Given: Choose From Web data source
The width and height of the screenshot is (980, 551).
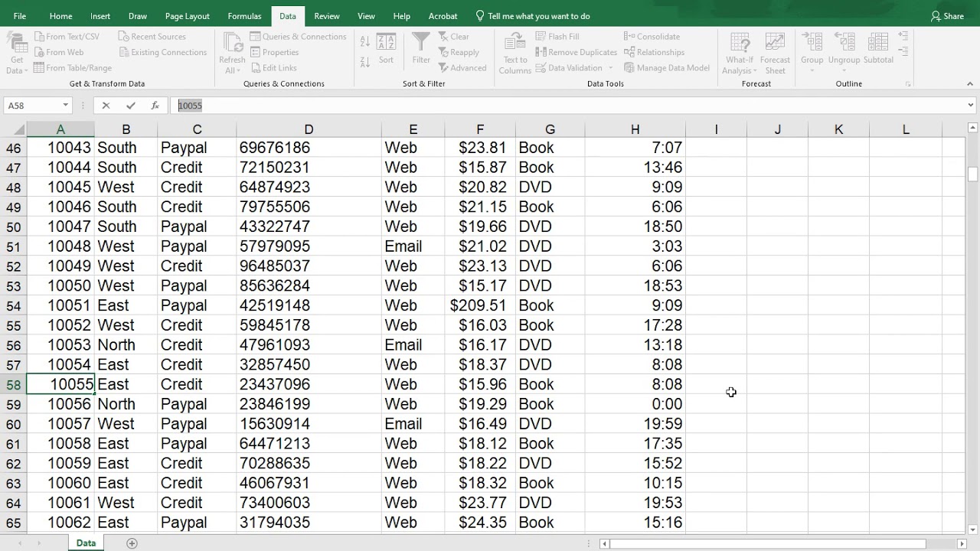Looking at the screenshot, I should pos(59,52).
